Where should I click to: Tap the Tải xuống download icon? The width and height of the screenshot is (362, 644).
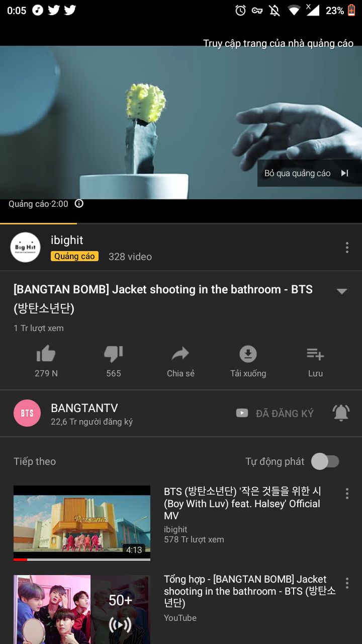point(248,354)
